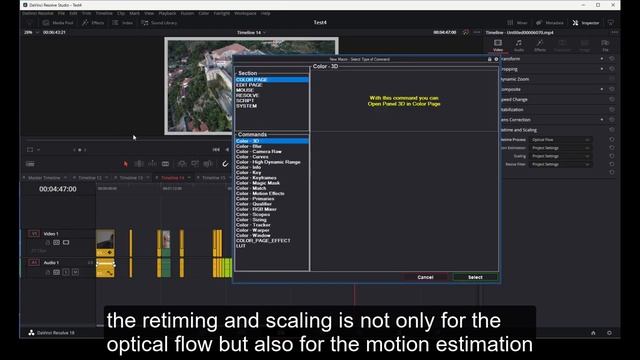Open Resize Filter Project Settings dropdown
Viewport: 640px width, 360px height.
click(x=560, y=164)
